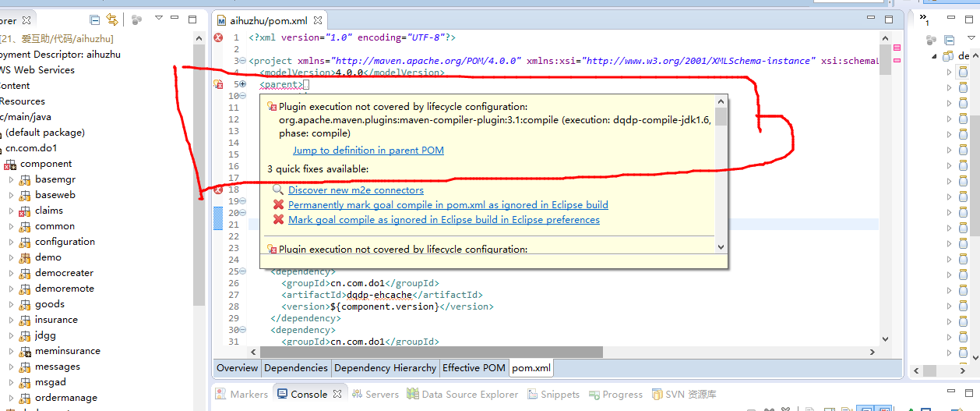The height and width of the screenshot is (411, 980).
Task: Click the error marker on line 1
Action: pos(218,37)
